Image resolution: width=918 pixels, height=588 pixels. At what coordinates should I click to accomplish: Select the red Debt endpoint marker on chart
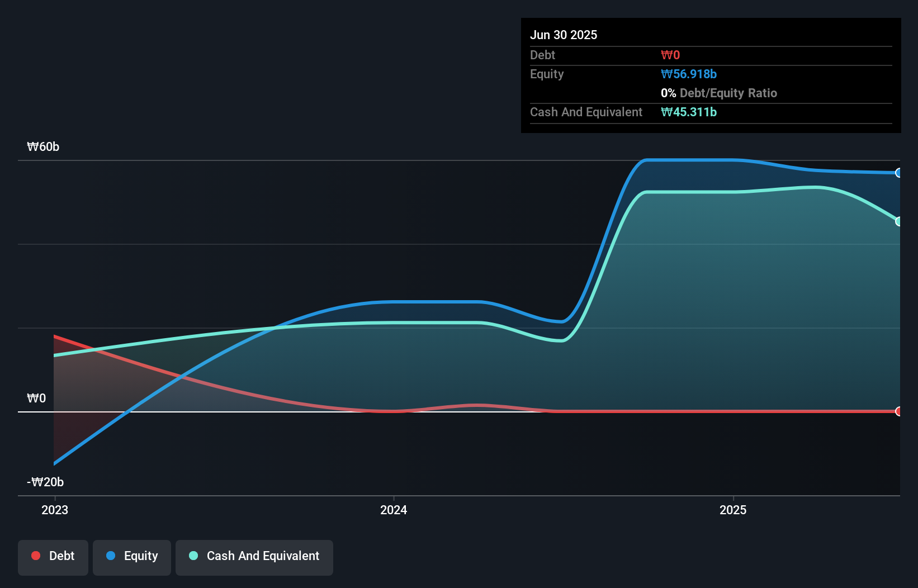pos(898,411)
